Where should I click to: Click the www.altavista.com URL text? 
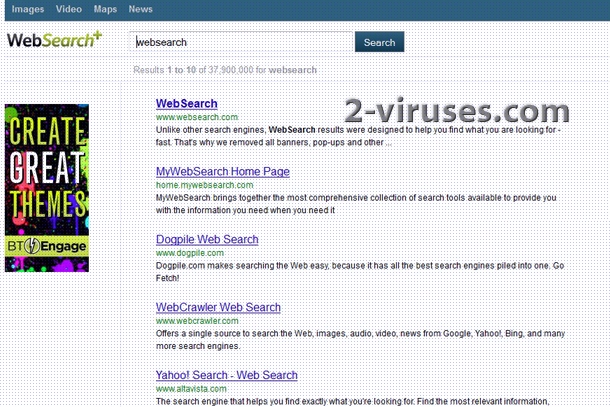(x=191, y=389)
